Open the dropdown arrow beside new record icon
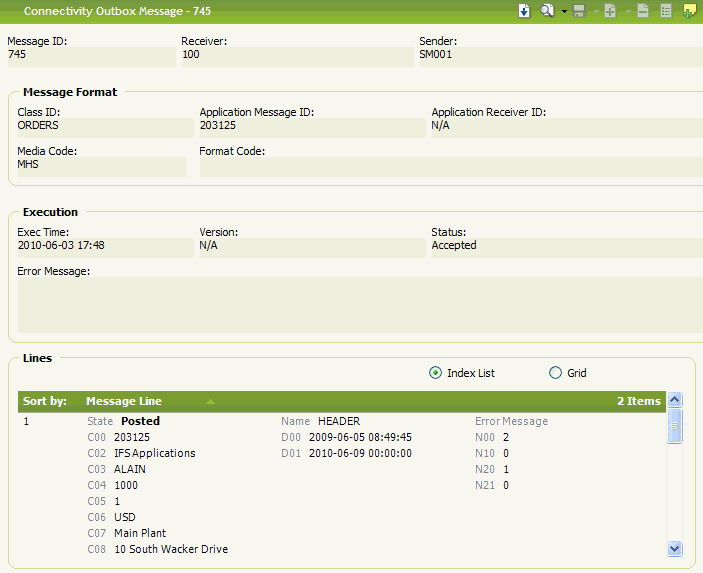The image size is (703, 573). [626, 12]
